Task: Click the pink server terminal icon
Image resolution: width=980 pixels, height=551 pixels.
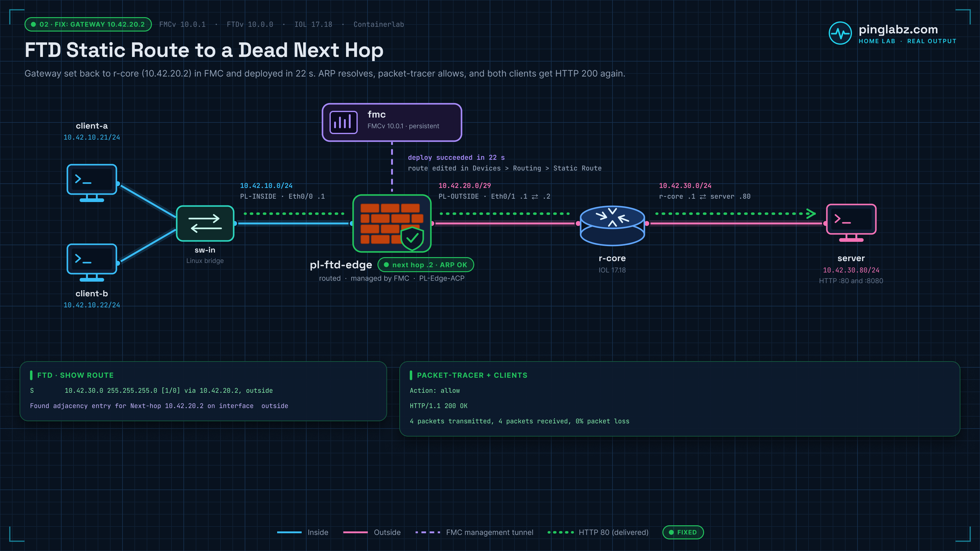Action: coord(851,223)
